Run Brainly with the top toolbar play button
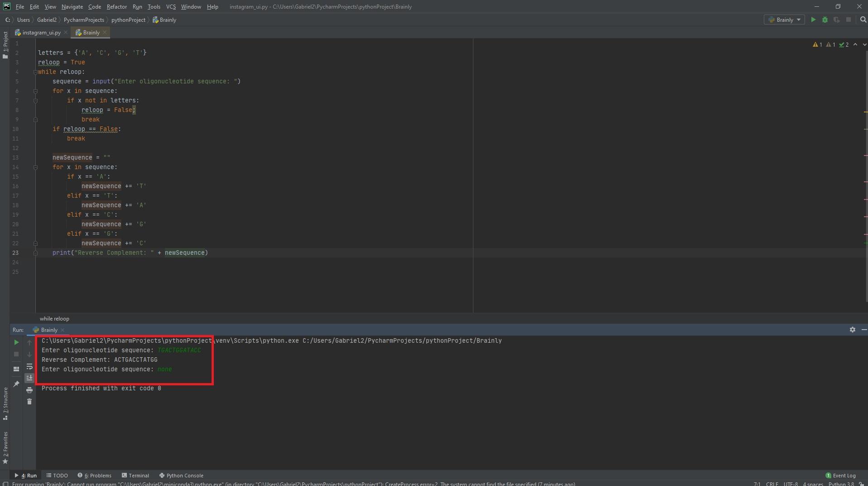Screen dimensions: 868x486 813,20
